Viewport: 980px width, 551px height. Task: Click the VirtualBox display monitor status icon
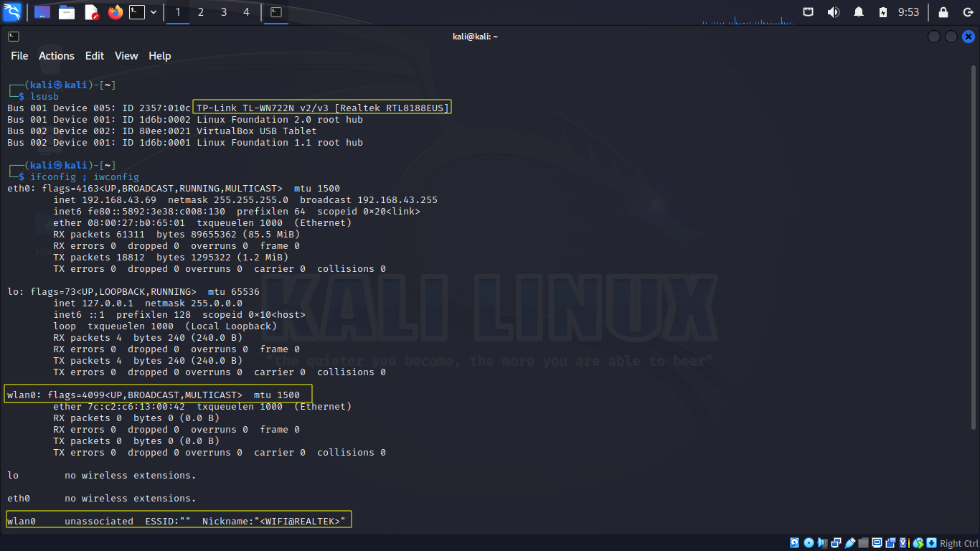click(x=877, y=543)
